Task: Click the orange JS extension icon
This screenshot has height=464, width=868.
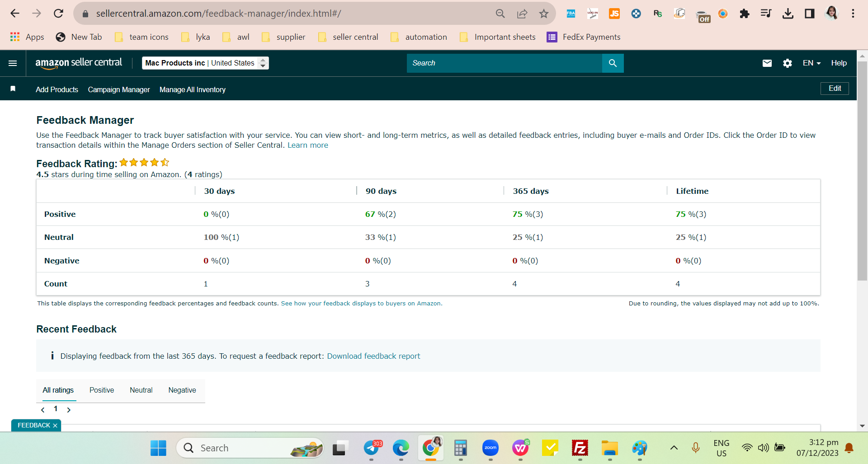Action: coord(614,14)
